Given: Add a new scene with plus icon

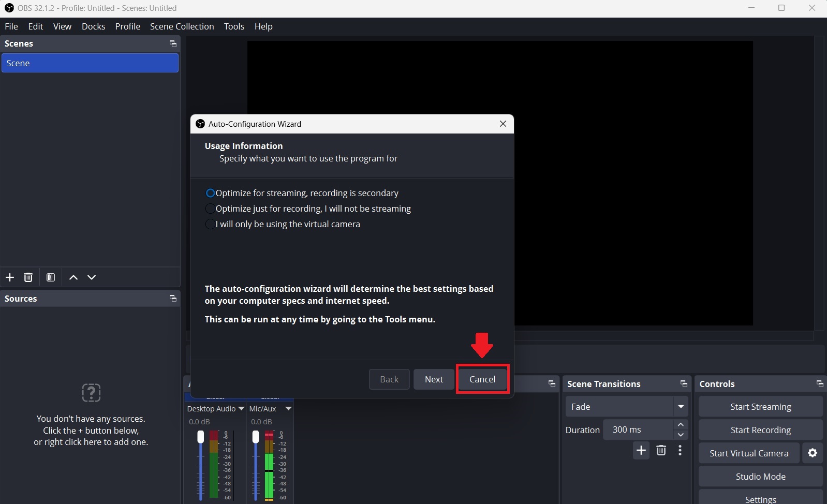Looking at the screenshot, I should [10, 277].
